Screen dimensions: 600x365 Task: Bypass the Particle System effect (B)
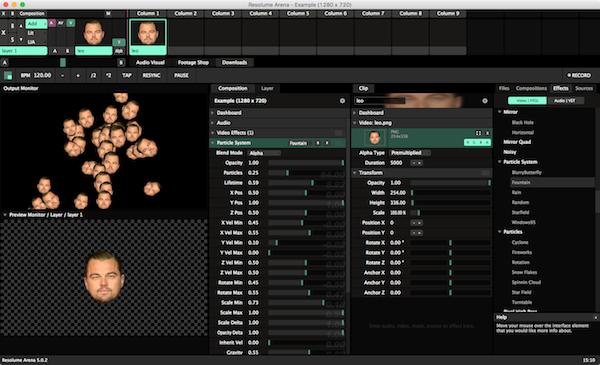coord(318,143)
